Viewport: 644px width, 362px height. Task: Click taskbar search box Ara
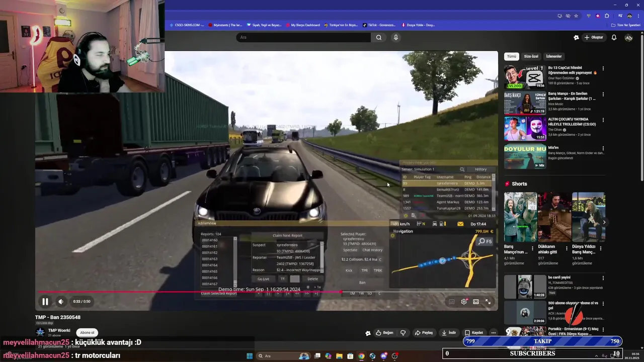(x=283, y=356)
